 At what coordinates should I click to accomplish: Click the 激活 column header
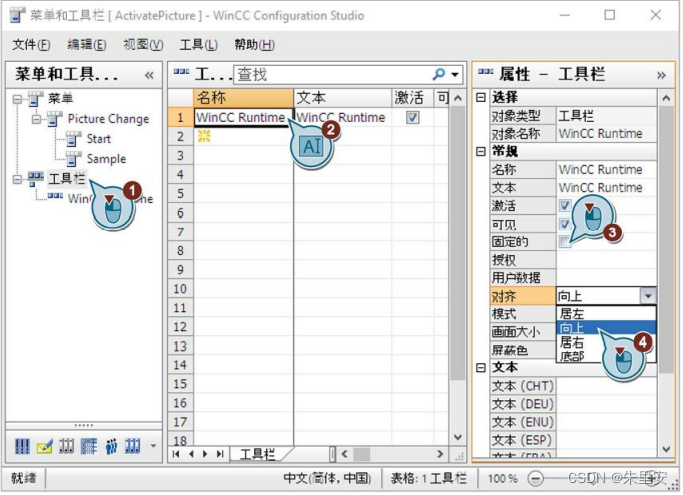tap(412, 98)
